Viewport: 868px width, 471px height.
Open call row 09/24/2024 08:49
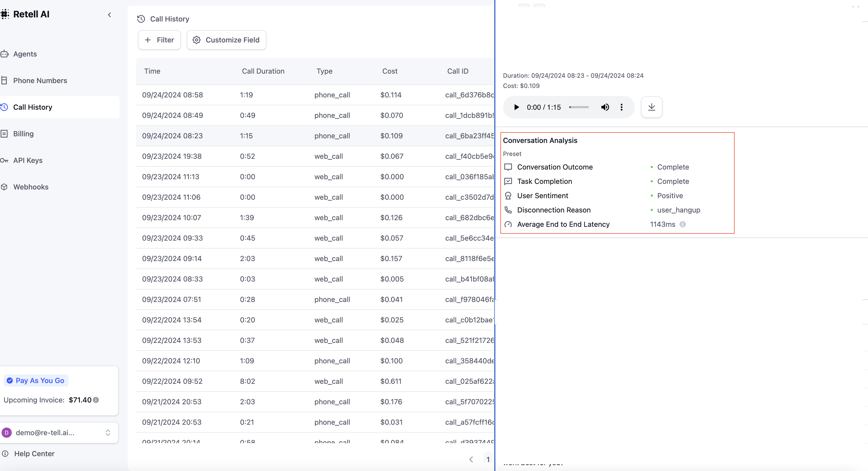click(315, 115)
